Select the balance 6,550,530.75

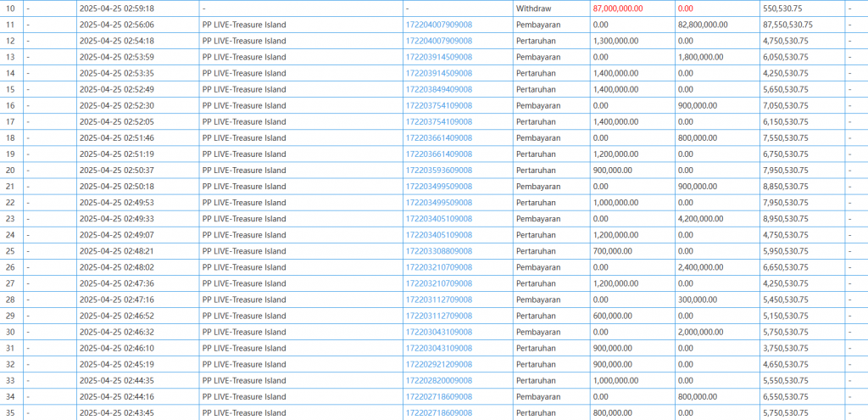[x=786, y=397]
